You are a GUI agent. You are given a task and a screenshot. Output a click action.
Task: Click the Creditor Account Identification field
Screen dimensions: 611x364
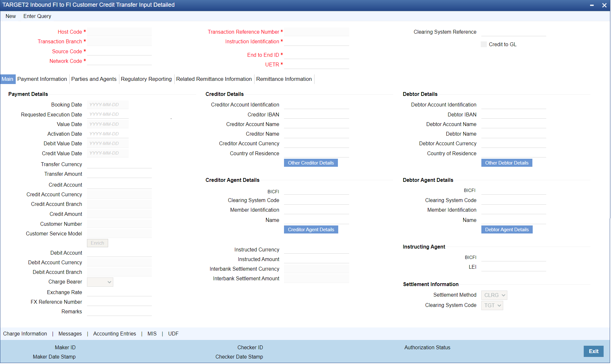(316, 105)
